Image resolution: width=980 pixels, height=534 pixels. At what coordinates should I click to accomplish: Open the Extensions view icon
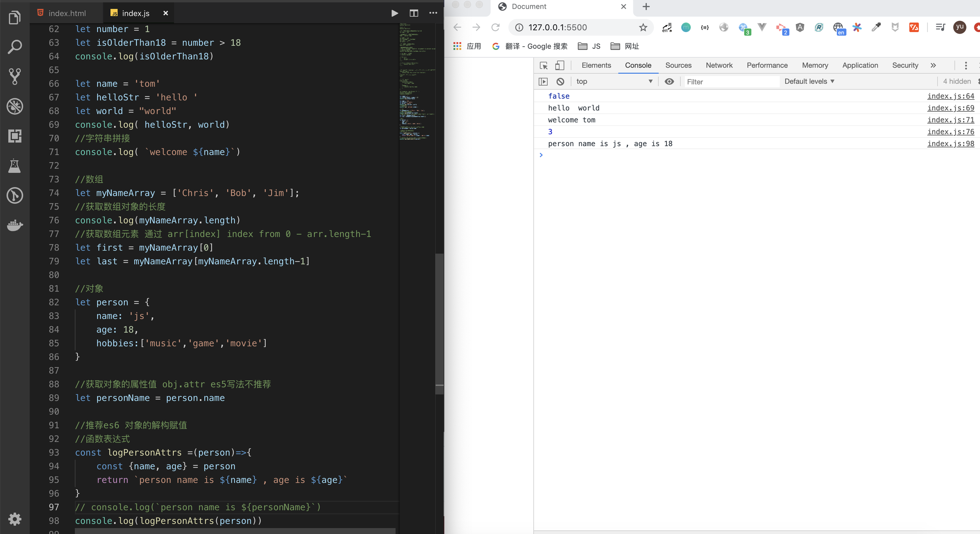(x=15, y=136)
